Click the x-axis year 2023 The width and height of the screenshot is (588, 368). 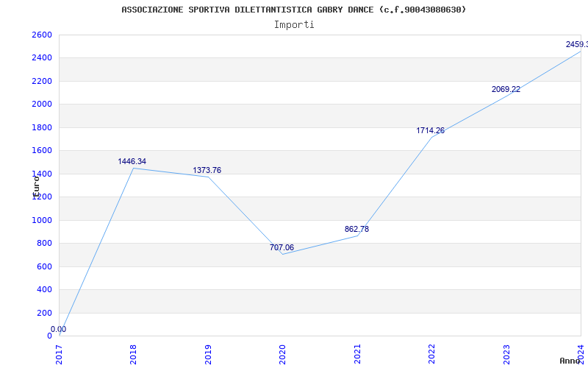(x=506, y=354)
